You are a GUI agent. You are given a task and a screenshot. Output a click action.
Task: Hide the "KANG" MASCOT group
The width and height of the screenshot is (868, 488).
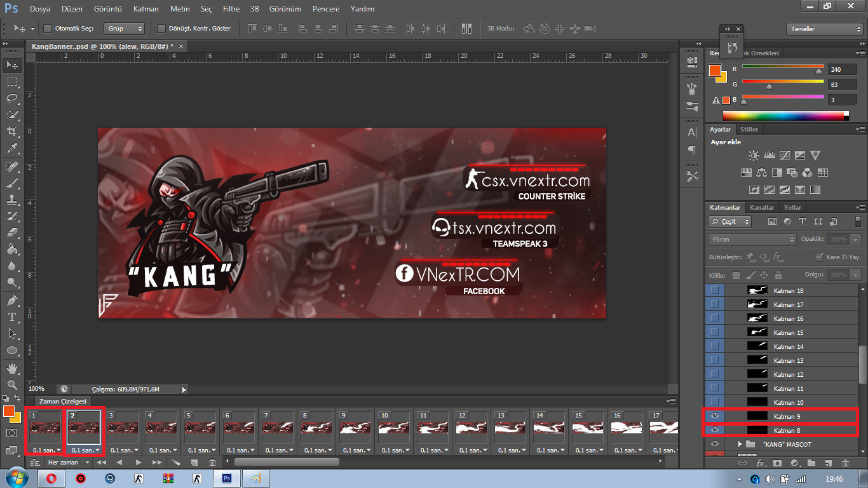tap(715, 444)
